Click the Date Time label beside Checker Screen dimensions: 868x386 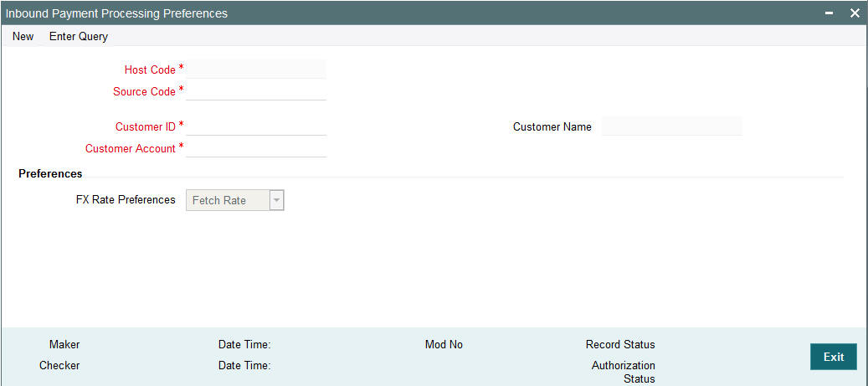click(244, 366)
